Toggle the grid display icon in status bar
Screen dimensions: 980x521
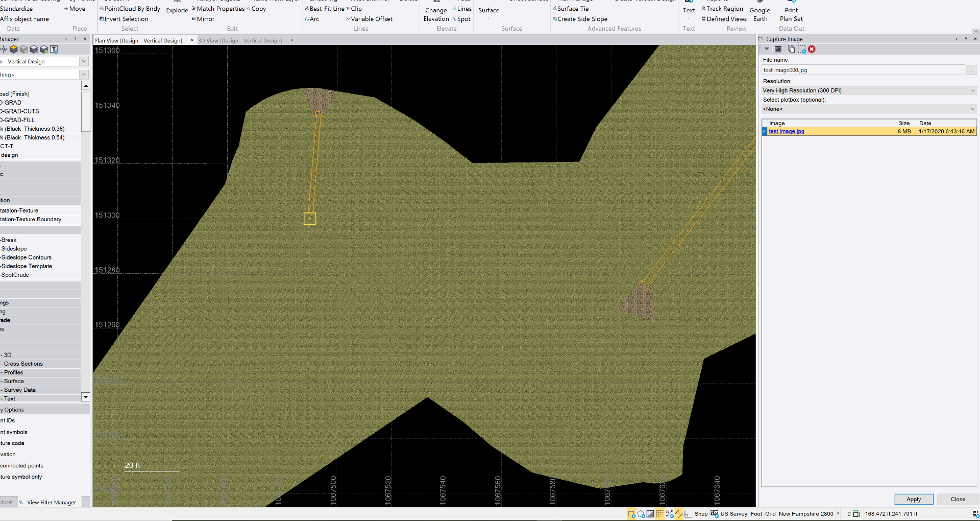(x=659, y=514)
